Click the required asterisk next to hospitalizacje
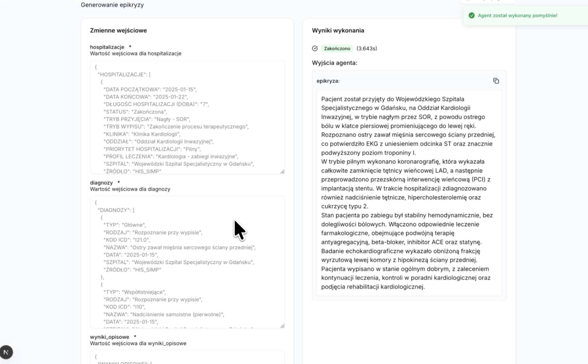This screenshot has width=588, height=364. click(x=130, y=47)
